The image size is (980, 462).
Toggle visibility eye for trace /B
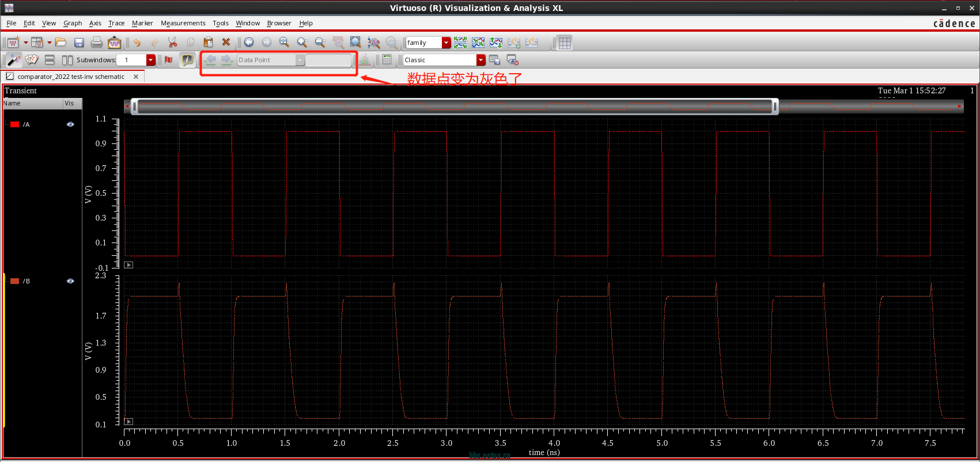point(70,281)
